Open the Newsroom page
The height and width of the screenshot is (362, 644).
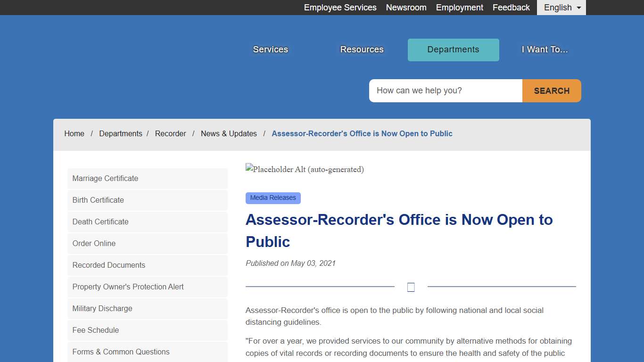(406, 7)
